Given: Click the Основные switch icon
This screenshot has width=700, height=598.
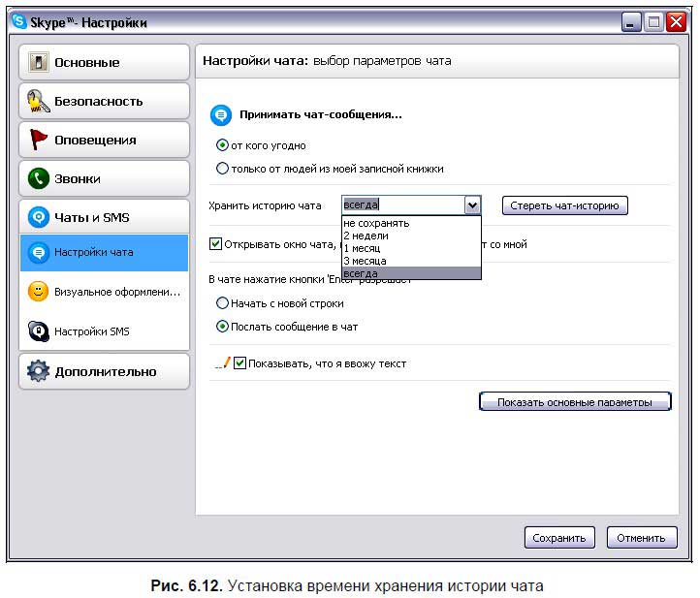Looking at the screenshot, I should pos(38,63).
